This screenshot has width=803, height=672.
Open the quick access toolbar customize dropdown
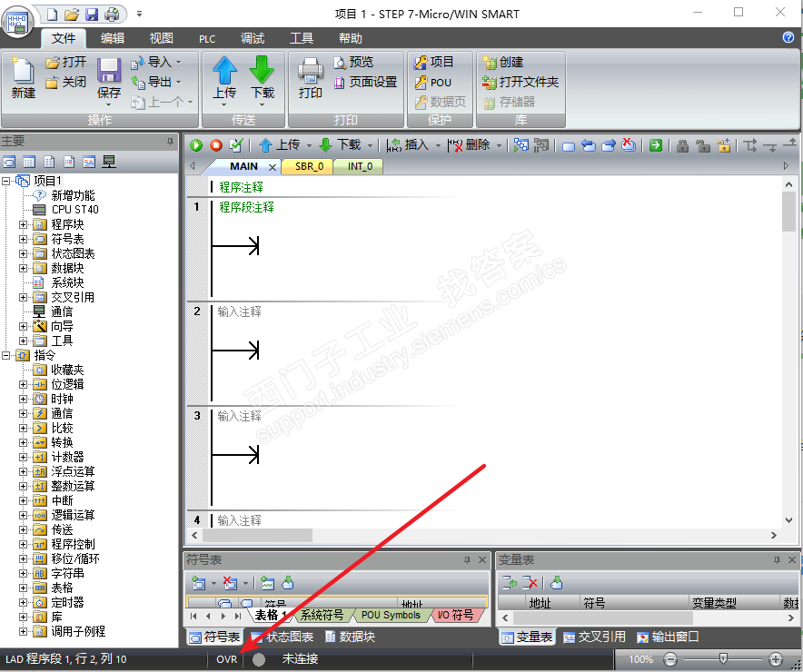tap(139, 15)
